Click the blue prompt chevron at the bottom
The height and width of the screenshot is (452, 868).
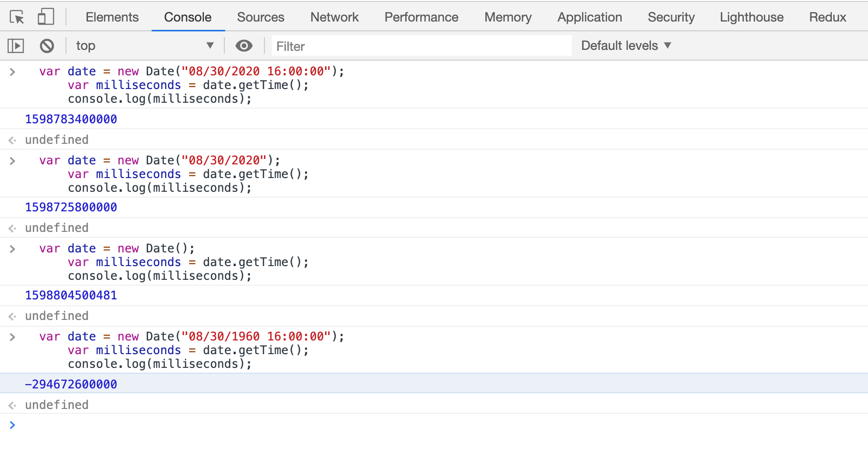[x=12, y=425]
